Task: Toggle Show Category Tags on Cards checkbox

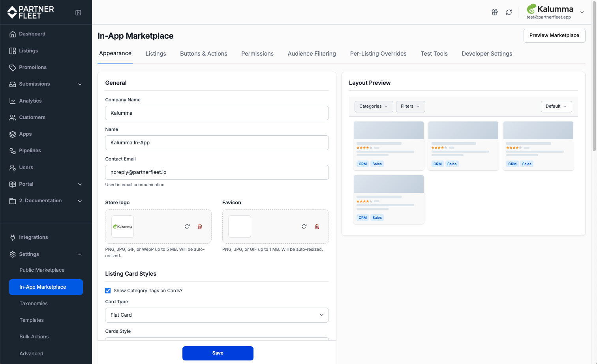Action: (x=108, y=291)
